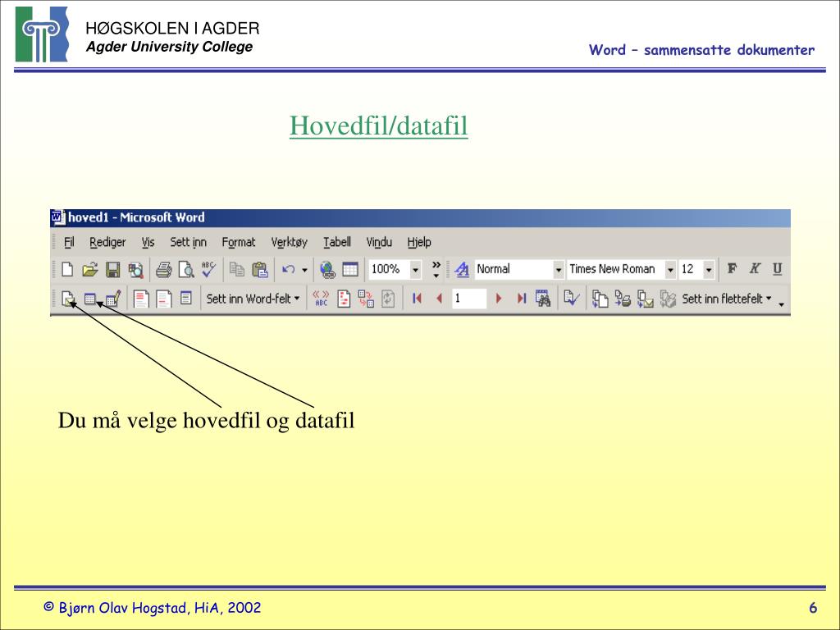Open the Vindu menu
Image resolution: width=840 pixels, height=630 pixels.
point(379,242)
